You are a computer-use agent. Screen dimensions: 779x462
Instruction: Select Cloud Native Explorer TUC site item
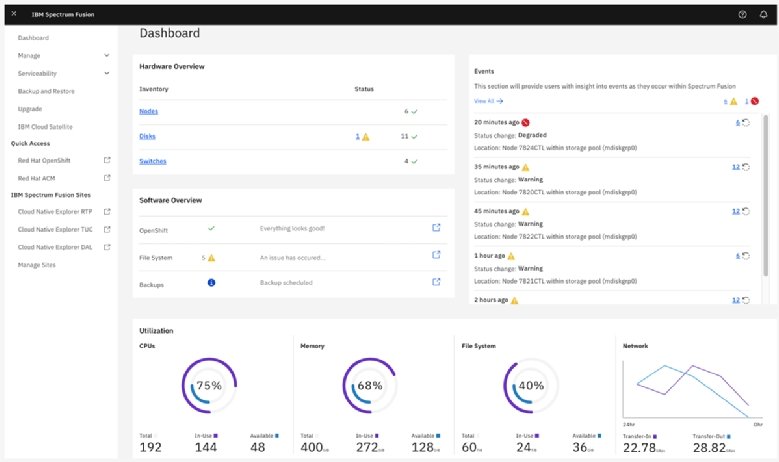click(x=55, y=230)
